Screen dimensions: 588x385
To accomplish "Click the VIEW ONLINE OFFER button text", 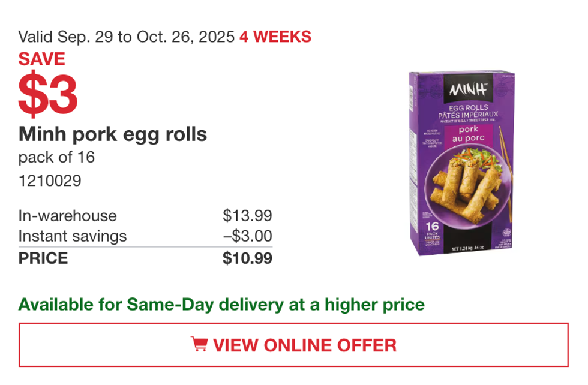I will (305, 345).
